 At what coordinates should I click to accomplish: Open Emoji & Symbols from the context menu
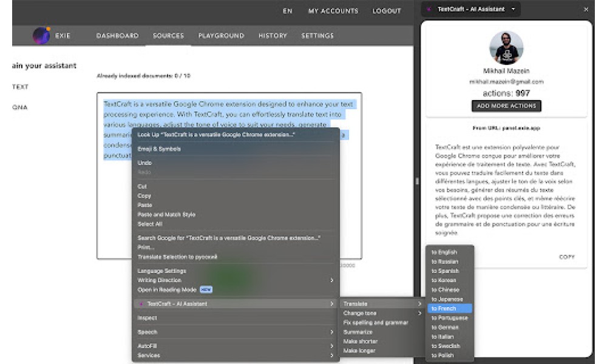[x=236, y=149]
